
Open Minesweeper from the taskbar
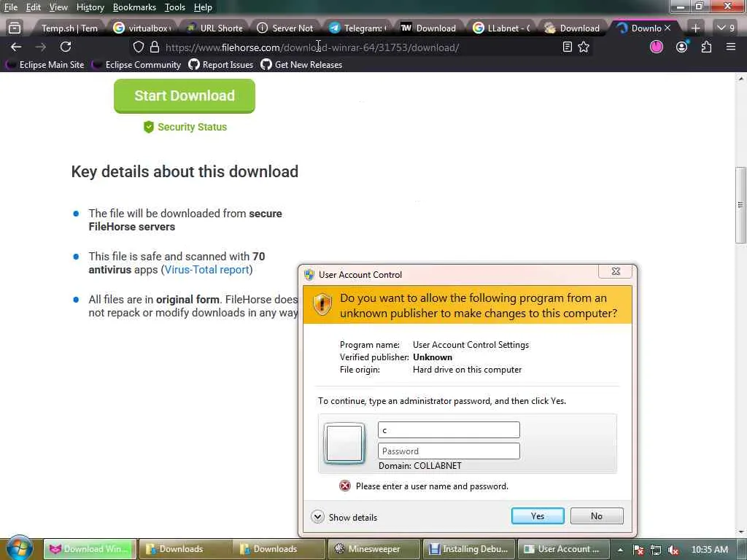point(373,549)
